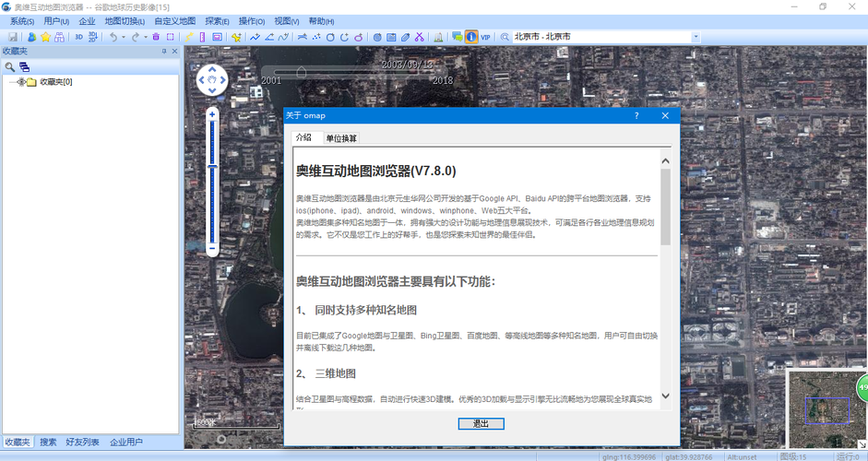This screenshot has height=461, width=868.
Task: Open the 探索(E) menu
Action: 217,21
